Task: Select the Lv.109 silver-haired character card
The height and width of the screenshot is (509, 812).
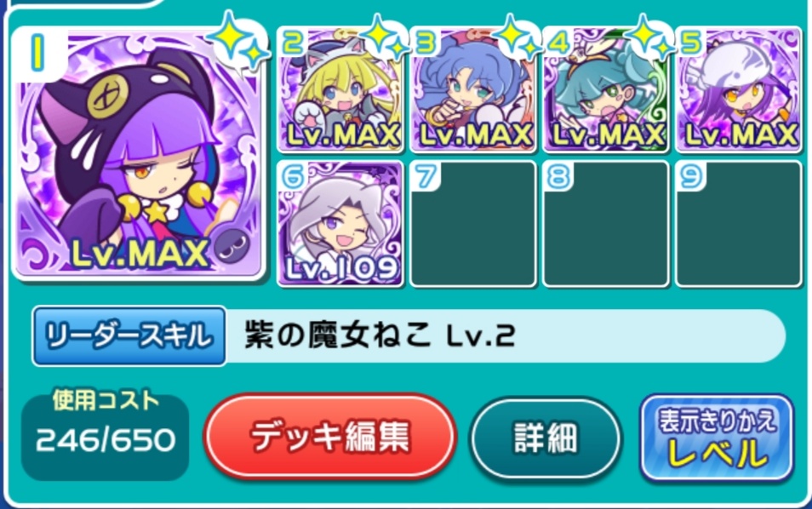Action: 340,223
